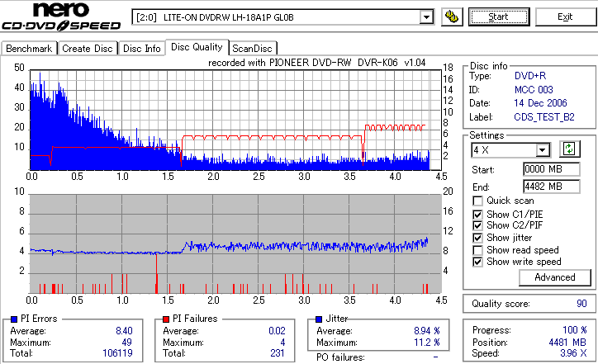Image resolution: width=598 pixels, height=364 pixels.
Task: Click the Progress value 100 %
Action: point(574,330)
